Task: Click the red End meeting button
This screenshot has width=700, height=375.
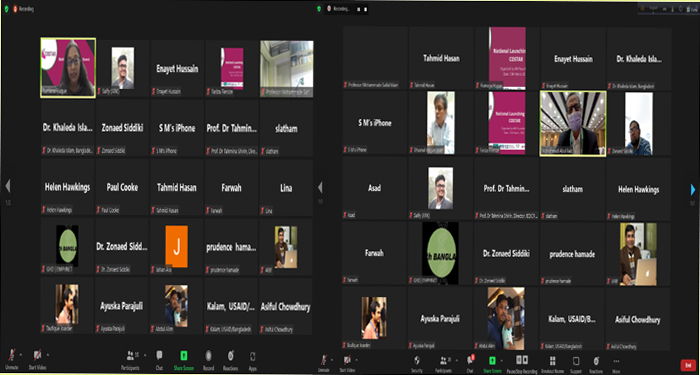Action: click(x=688, y=365)
